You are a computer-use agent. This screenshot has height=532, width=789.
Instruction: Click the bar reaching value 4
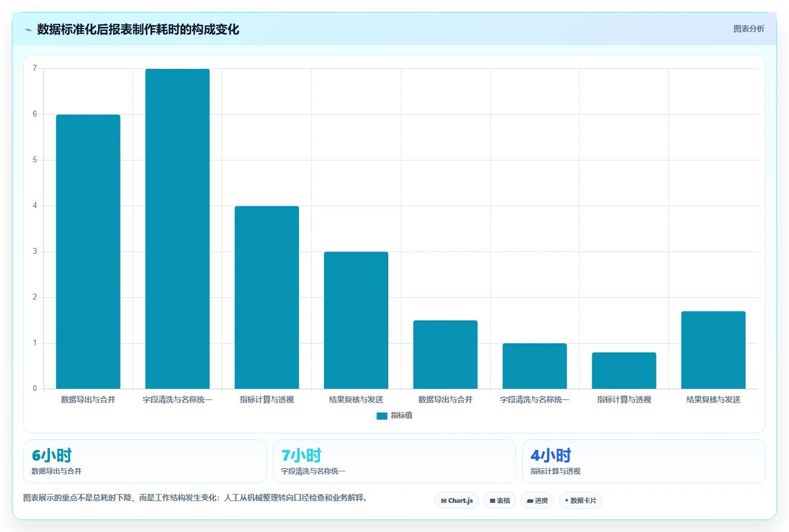click(267, 297)
